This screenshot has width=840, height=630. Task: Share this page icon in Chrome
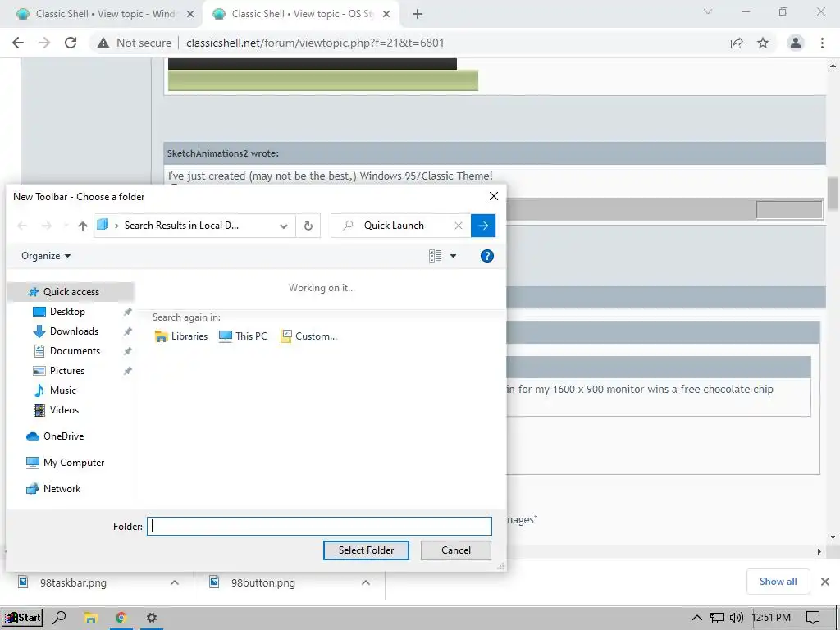point(737,43)
